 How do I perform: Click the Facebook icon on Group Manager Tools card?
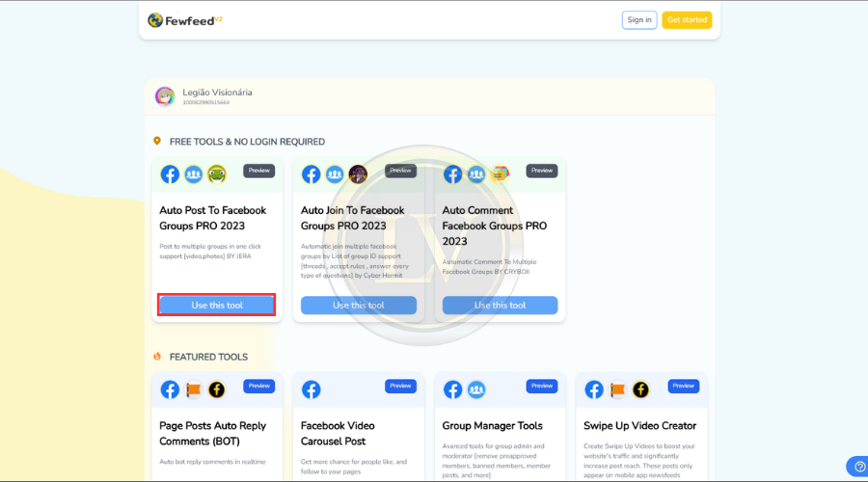tap(453, 389)
